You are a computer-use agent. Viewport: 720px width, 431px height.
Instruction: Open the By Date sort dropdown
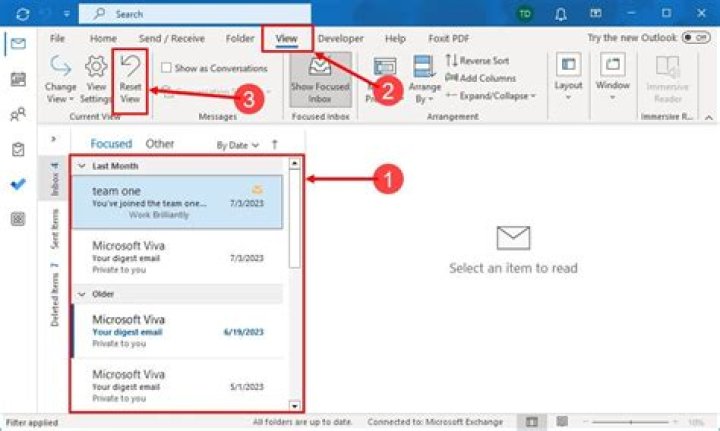(238, 145)
